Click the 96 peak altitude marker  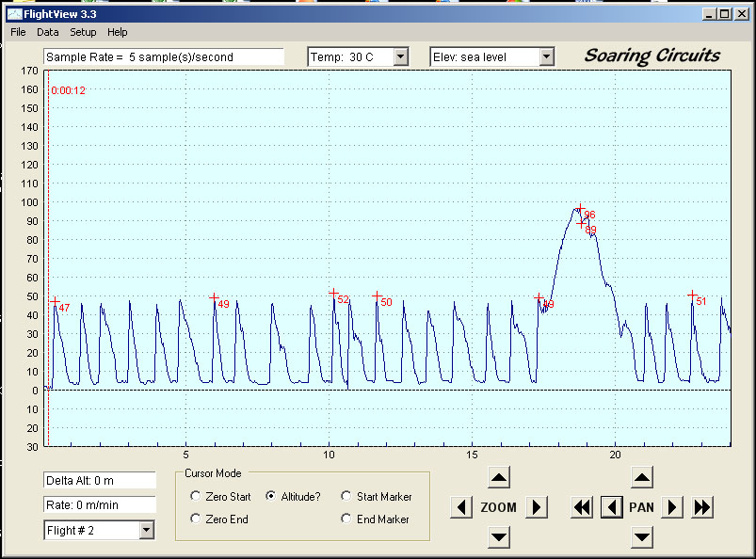tap(581, 208)
